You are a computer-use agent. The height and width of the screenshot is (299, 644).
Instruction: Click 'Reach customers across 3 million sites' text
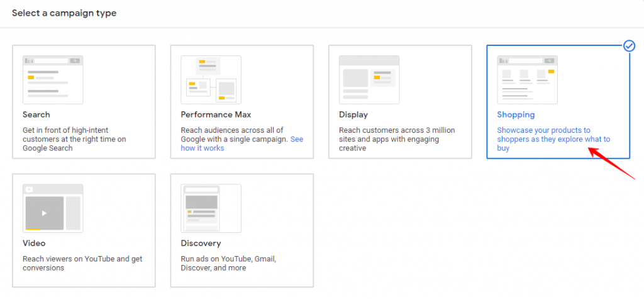(x=397, y=139)
